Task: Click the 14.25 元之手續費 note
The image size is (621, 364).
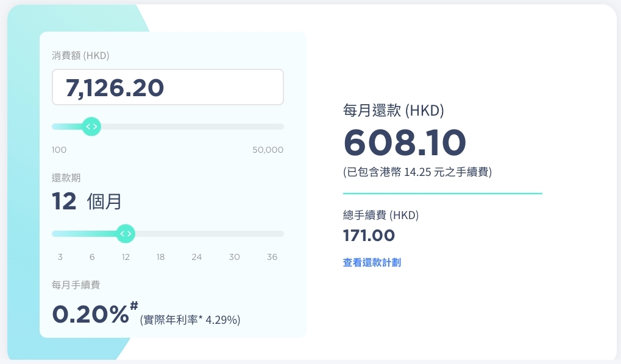Action: pos(417,172)
